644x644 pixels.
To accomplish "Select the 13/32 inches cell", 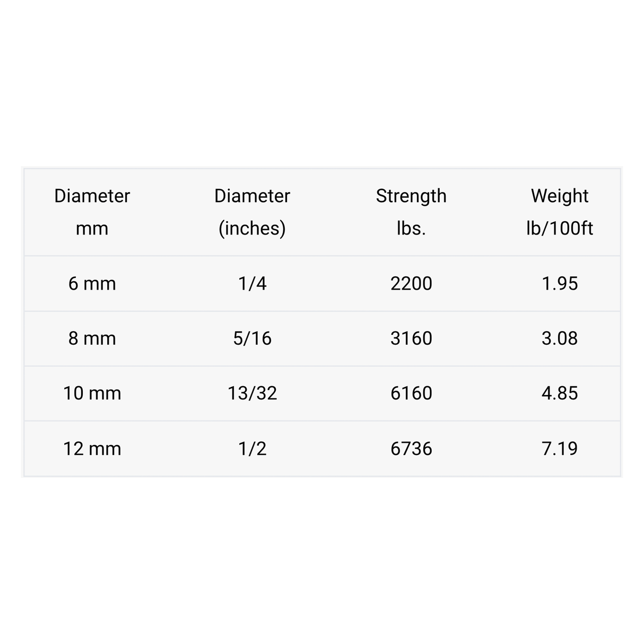I will [252, 393].
